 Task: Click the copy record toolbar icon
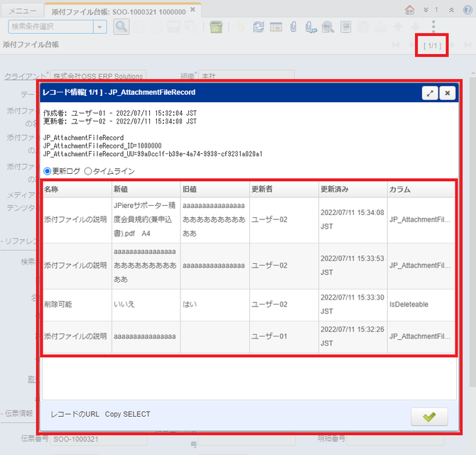156,27
